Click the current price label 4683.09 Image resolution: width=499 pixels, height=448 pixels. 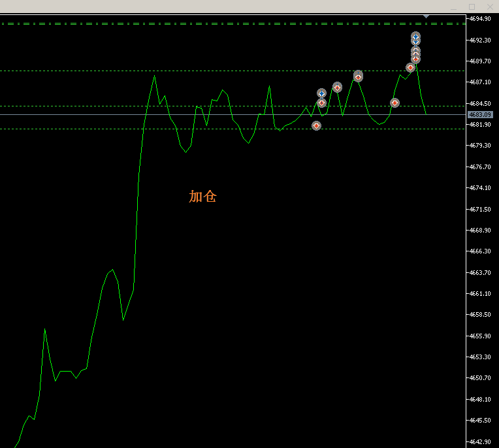480,114
